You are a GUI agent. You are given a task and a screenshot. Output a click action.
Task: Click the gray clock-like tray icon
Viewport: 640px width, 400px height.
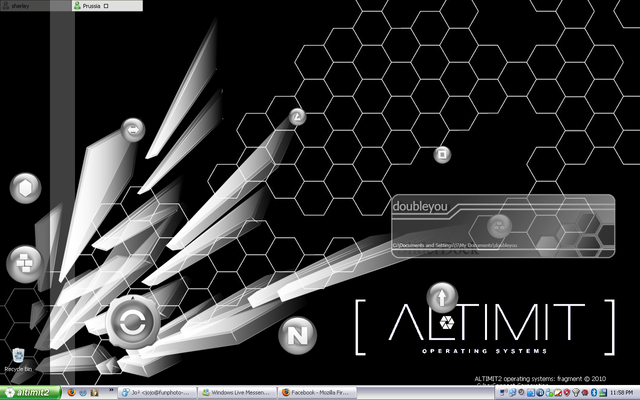pos(521,392)
